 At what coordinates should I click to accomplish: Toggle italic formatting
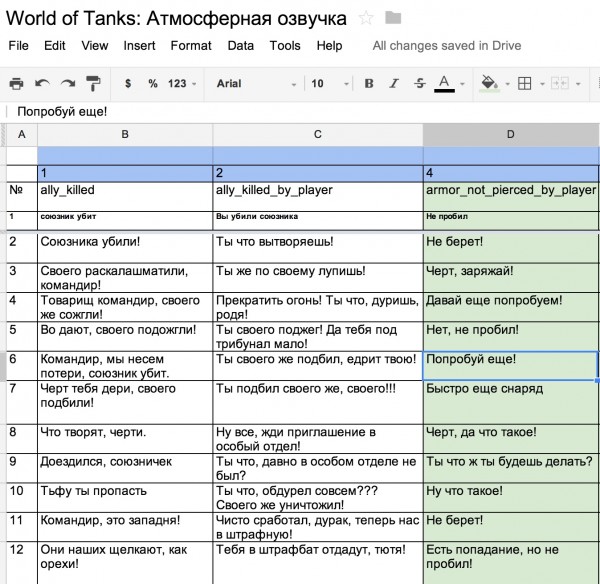click(x=394, y=83)
